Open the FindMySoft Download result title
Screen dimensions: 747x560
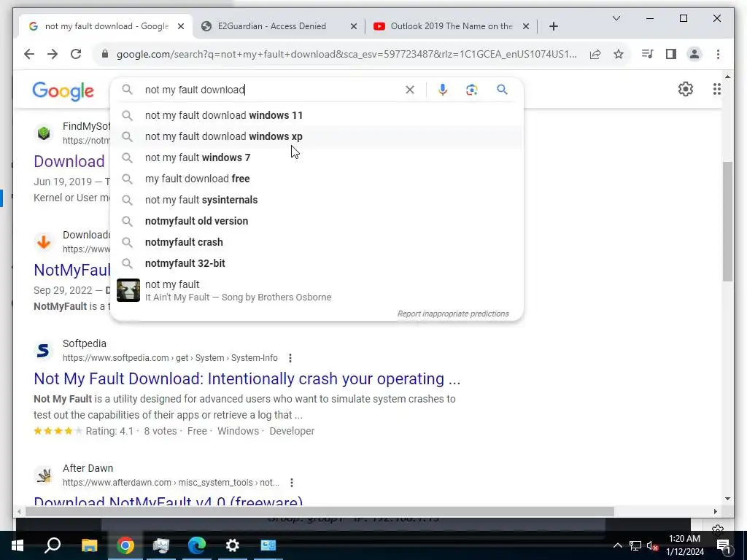(x=69, y=161)
